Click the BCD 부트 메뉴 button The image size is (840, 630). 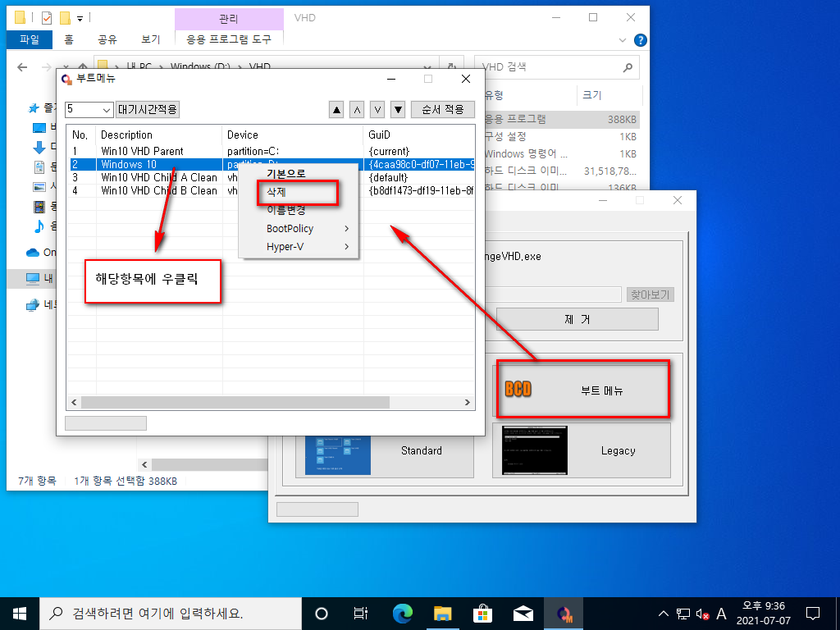(583, 390)
